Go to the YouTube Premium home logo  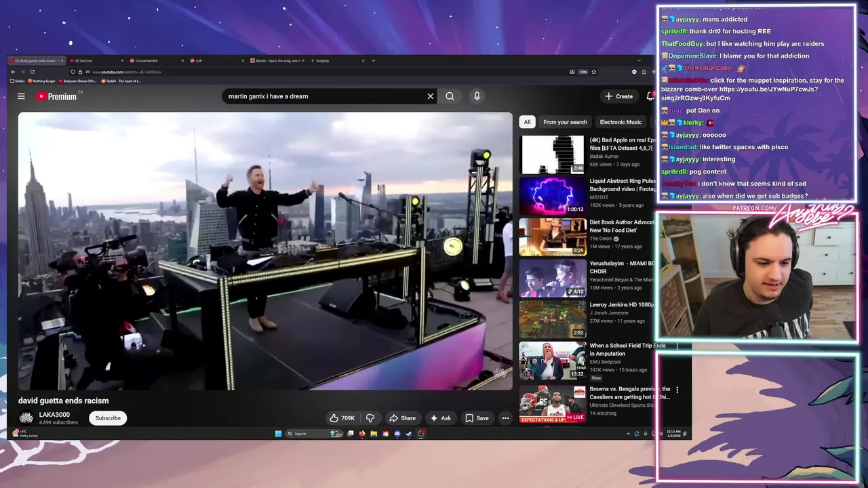click(x=57, y=96)
